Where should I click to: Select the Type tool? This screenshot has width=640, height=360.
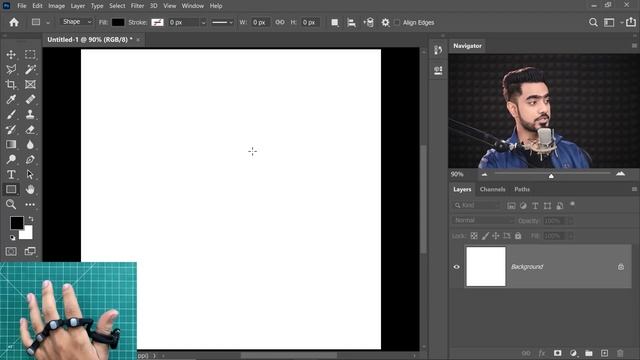point(11,175)
